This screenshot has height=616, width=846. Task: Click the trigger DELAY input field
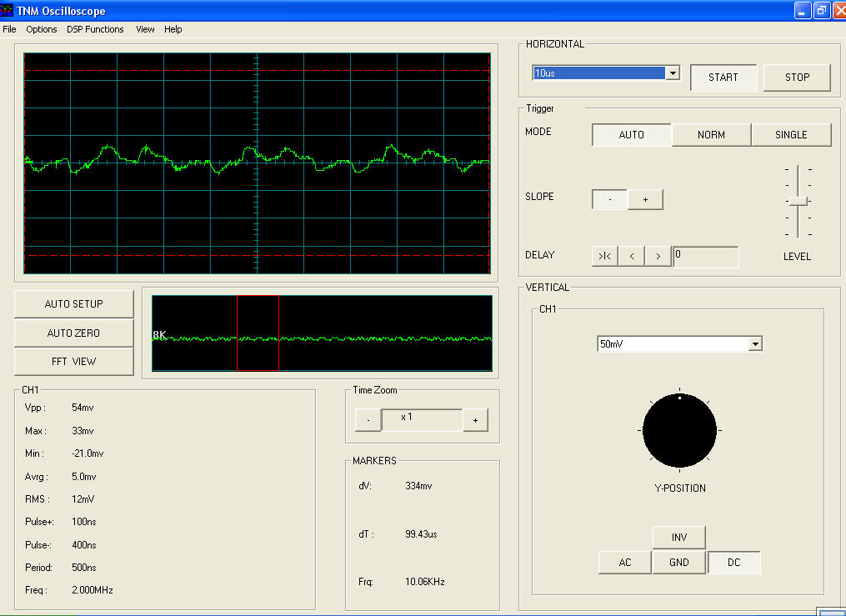point(705,257)
